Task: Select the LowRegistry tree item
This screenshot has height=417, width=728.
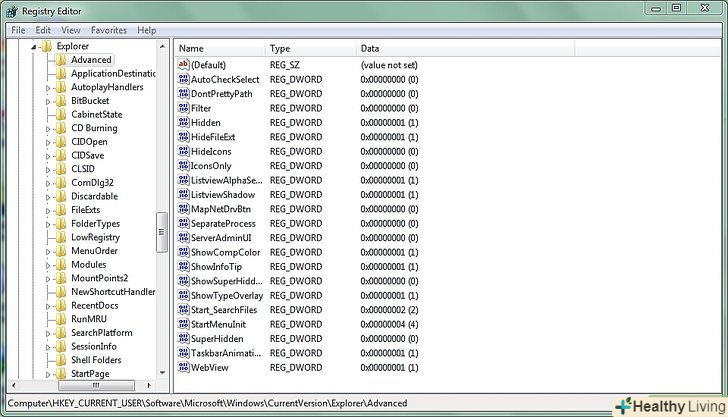Action: pos(95,237)
